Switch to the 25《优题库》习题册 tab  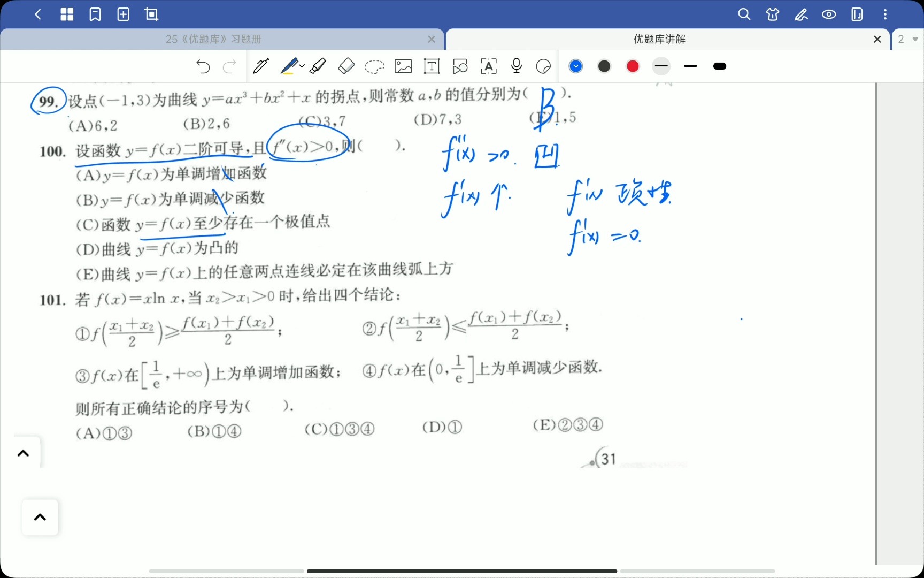click(214, 39)
